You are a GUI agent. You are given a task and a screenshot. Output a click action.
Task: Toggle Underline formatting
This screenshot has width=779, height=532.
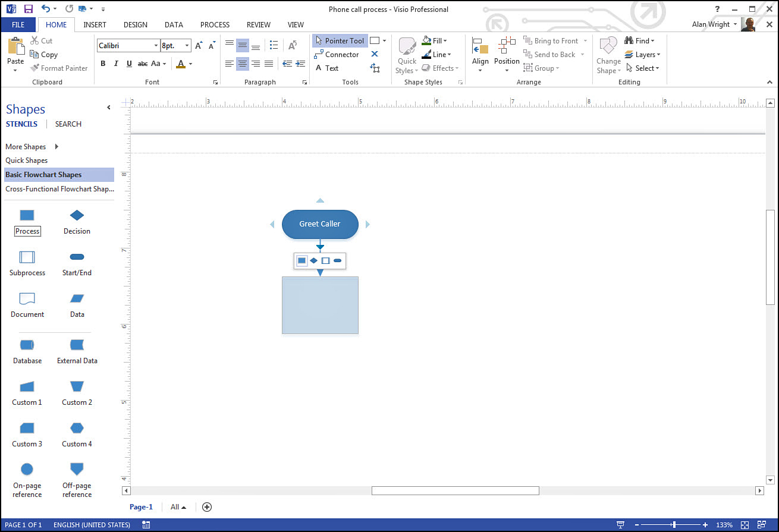pyautogui.click(x=129, y=64)
